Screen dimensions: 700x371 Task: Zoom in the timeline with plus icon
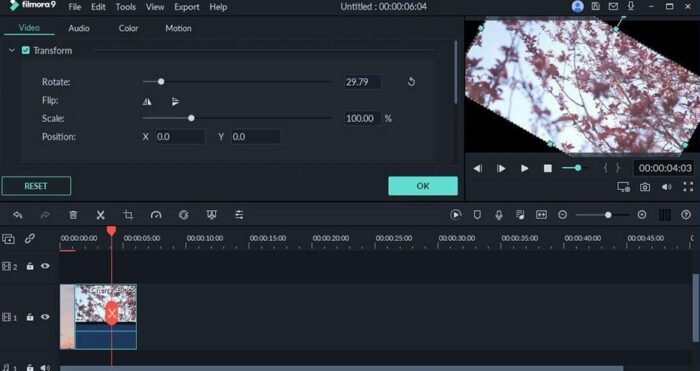click(x=642, y=215)
